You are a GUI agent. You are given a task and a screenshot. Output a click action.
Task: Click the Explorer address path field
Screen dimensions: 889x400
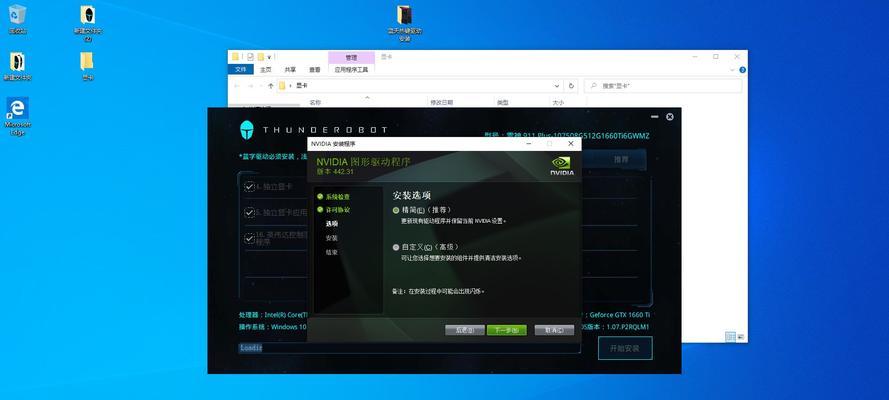click(x=420, y=86)
